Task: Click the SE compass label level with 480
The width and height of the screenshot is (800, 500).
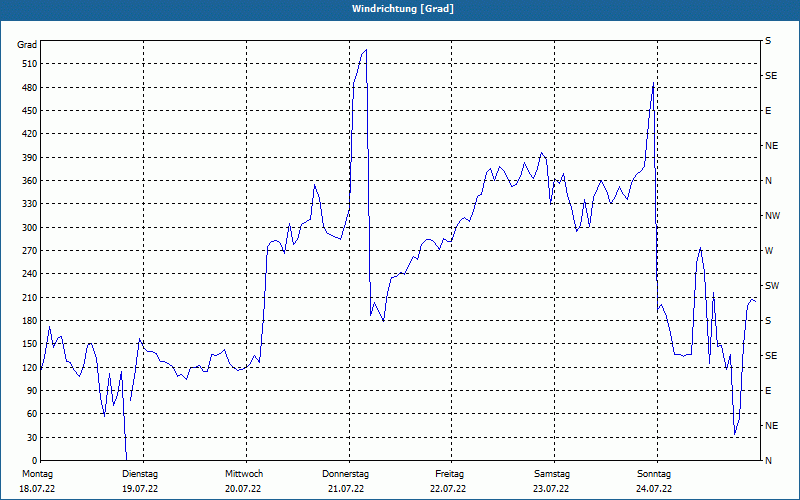Action: point(771,76)
